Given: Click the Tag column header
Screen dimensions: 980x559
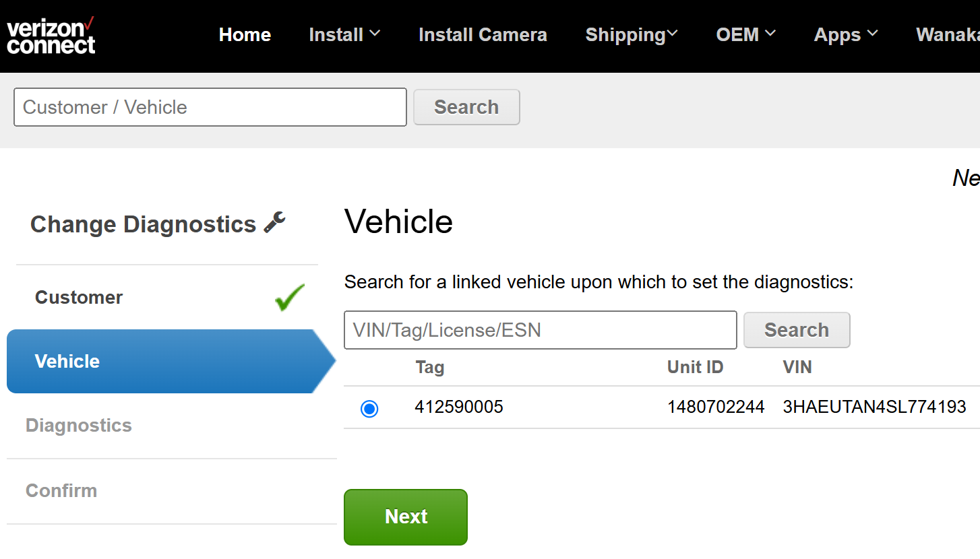Looking at the screenshot, I should [x=429, y=367].
